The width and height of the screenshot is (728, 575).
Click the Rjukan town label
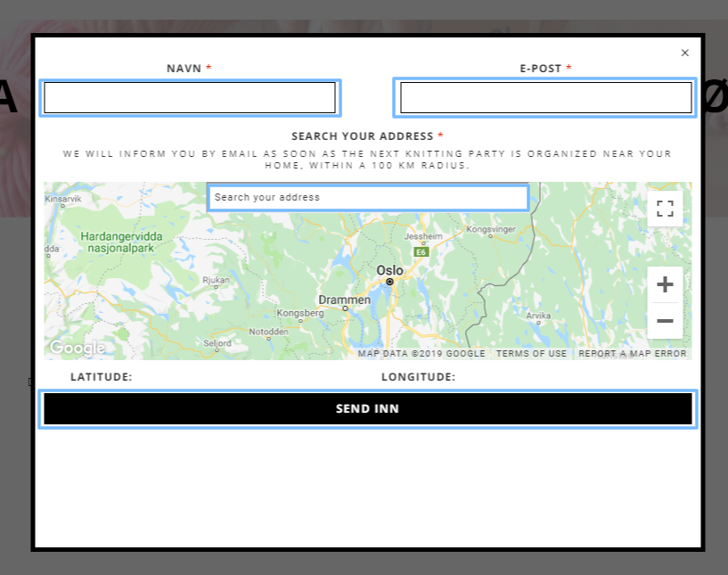[x=216, y=280]
